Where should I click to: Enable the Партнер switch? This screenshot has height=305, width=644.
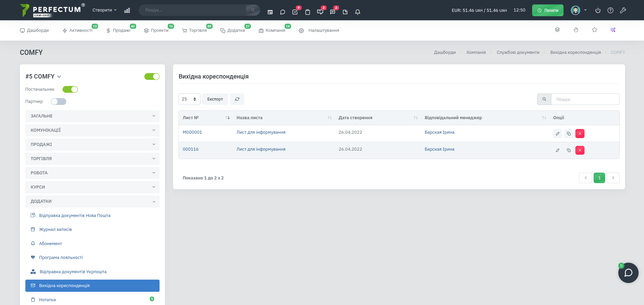tap(58, 102)
